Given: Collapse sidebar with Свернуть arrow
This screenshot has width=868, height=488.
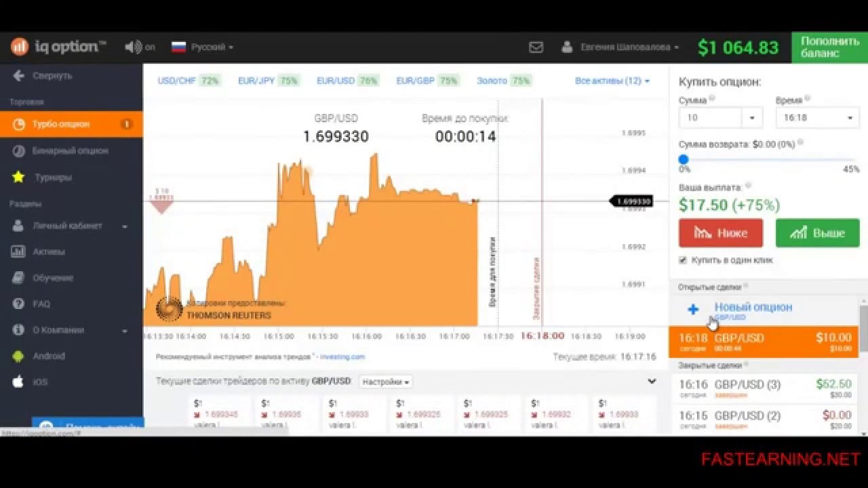Looking at the screenshot, I should coord(42,75).
